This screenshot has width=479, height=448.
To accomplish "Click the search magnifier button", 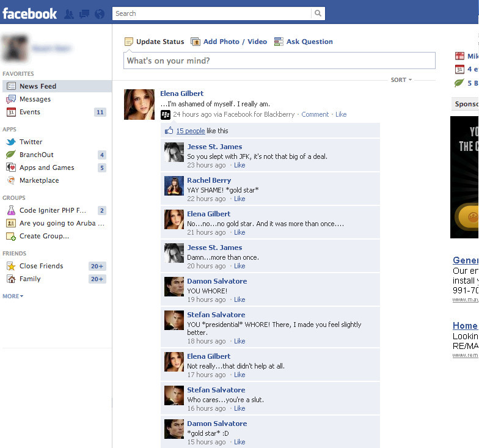I will click(318, 13).
